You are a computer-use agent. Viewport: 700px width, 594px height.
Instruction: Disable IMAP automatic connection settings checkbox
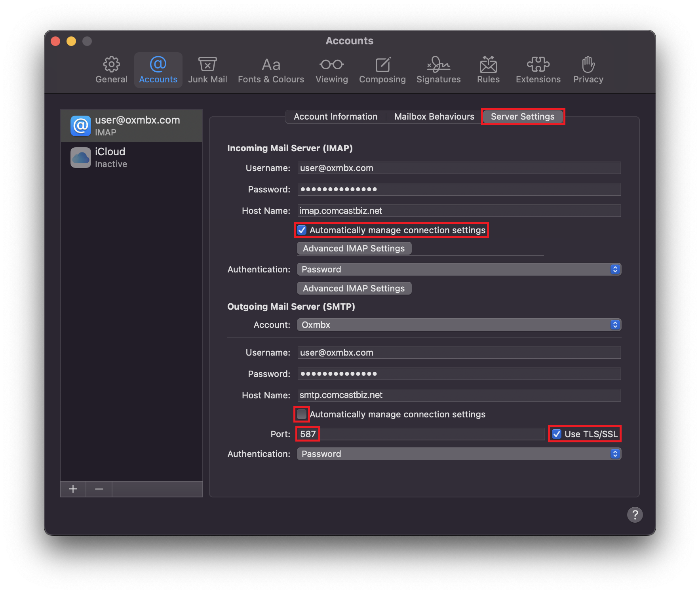click(302, 230)
